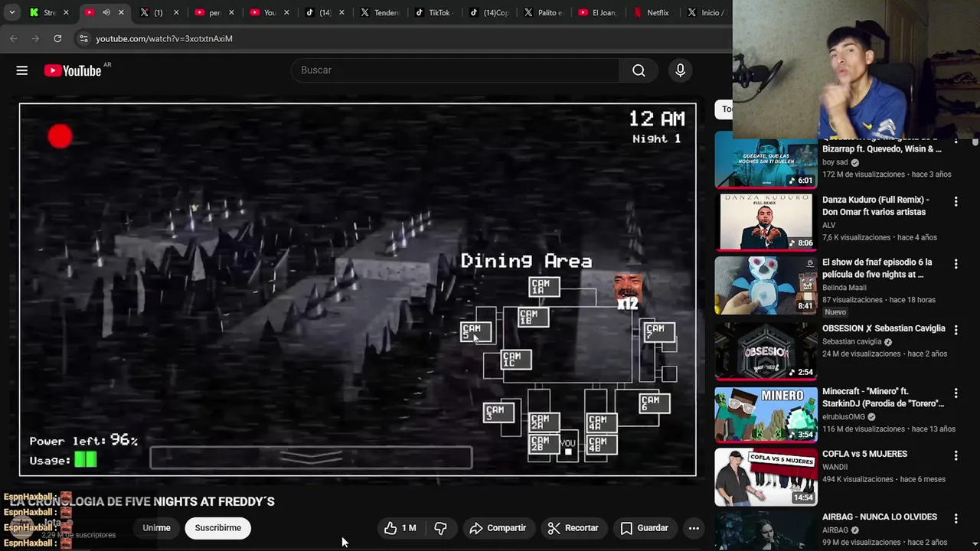The height and width of the screenshot is (551, 980).
Task: Select CAM 4A on the map
Action: pos(602,422)
